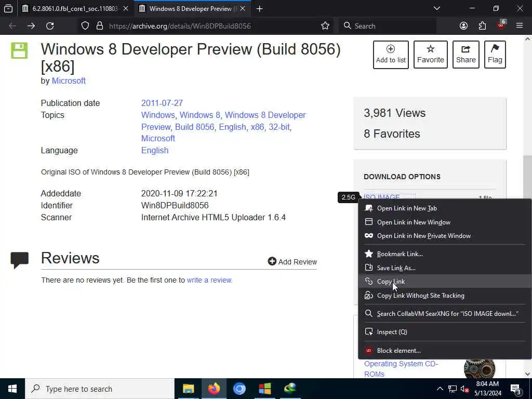Choose Bookmark Link from context menu
532x399 pixels.
coord(445,254)
